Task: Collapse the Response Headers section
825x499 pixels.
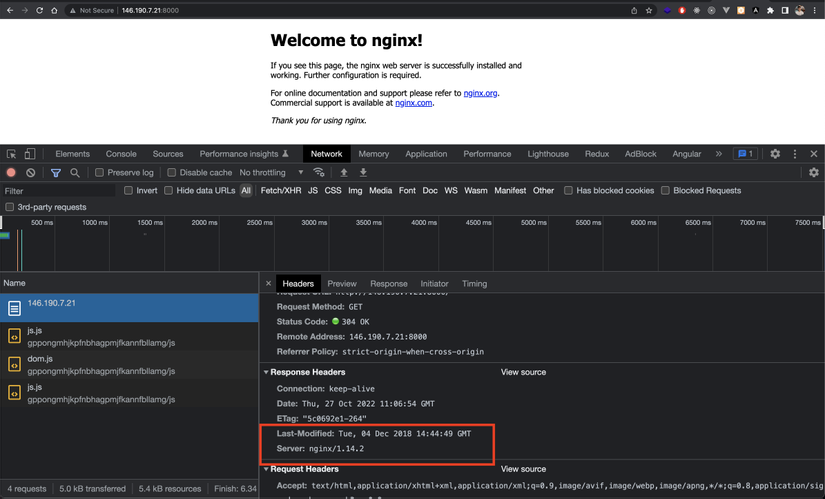Action: click(x=266, y=372)
